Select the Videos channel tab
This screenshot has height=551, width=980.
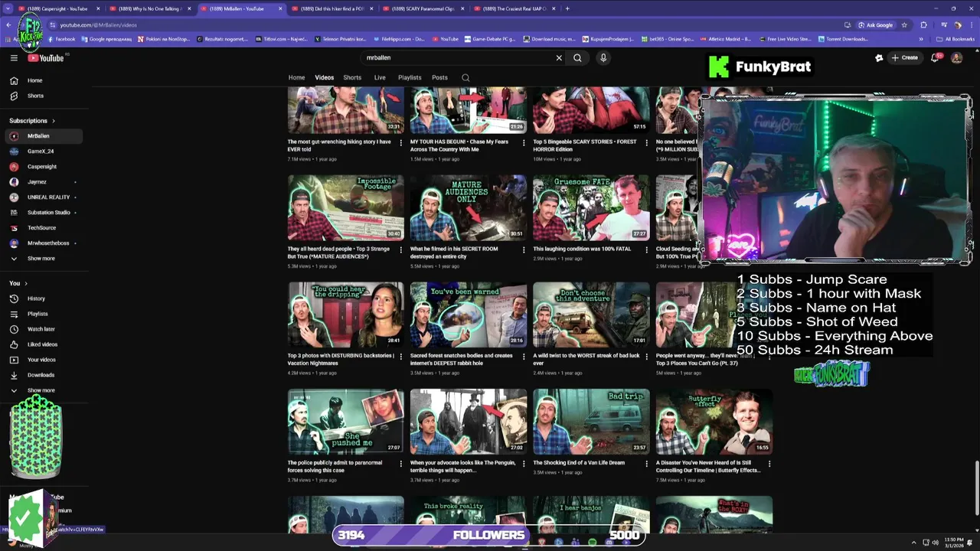(325, 77)
